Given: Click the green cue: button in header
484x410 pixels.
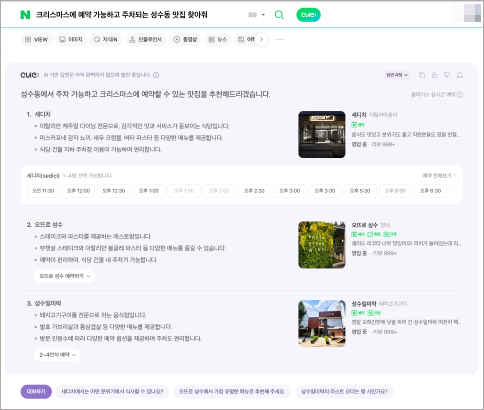Looking at the screenshot, I should coord(308,15).
